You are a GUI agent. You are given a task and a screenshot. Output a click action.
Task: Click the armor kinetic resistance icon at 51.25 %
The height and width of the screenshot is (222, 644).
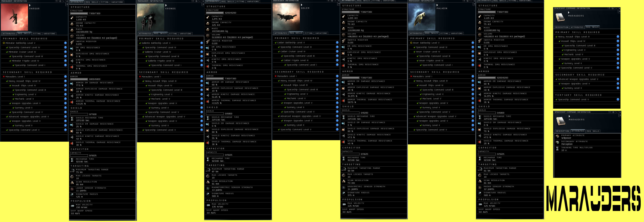point(208,96)
